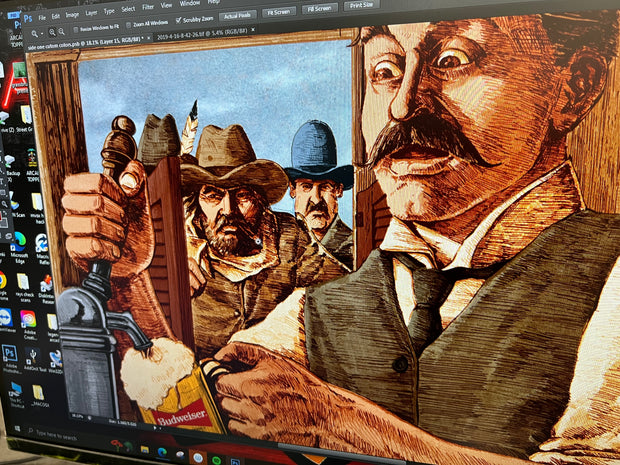Select the Type tool in Photoshop toolbar

pyautogui.click(x=2, y=181)
